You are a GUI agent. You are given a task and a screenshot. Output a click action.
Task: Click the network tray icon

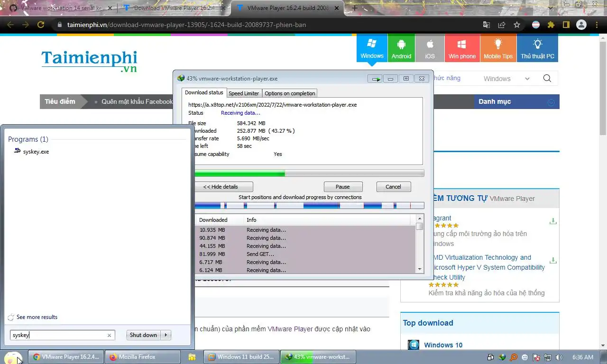pyautogui.click(x=548, y=357)
